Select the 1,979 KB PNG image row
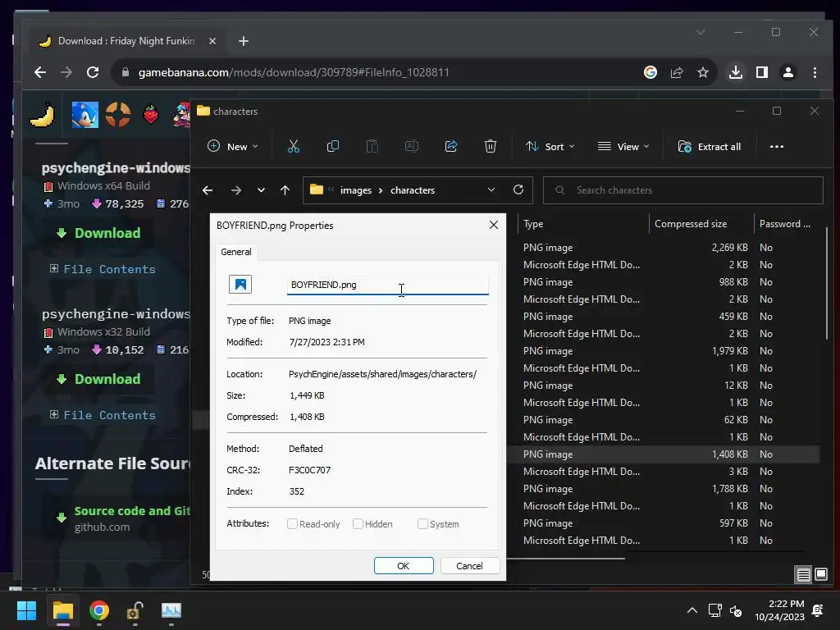 (663, 351)
